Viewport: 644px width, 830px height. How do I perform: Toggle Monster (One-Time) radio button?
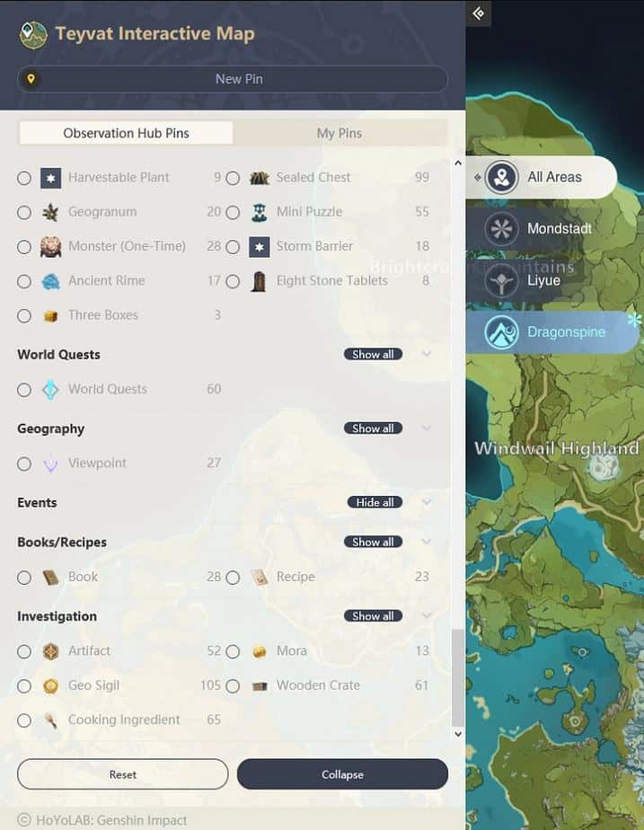point(24,247)
